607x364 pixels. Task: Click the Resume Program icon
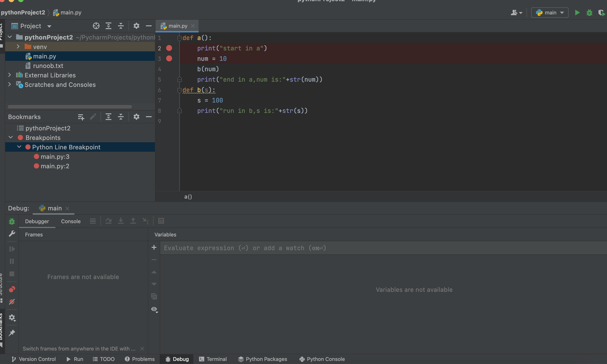pyautogui.click(x=12, y=249)
